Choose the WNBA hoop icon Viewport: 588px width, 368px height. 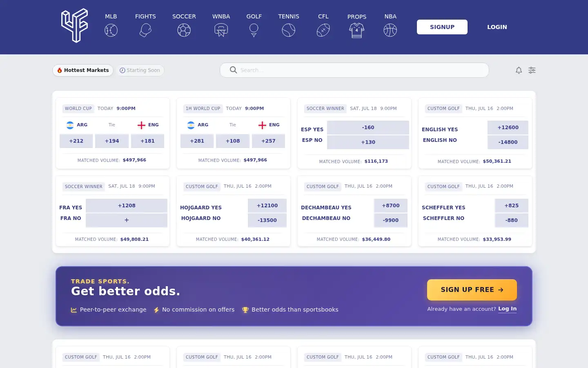[x=221, y=30]
